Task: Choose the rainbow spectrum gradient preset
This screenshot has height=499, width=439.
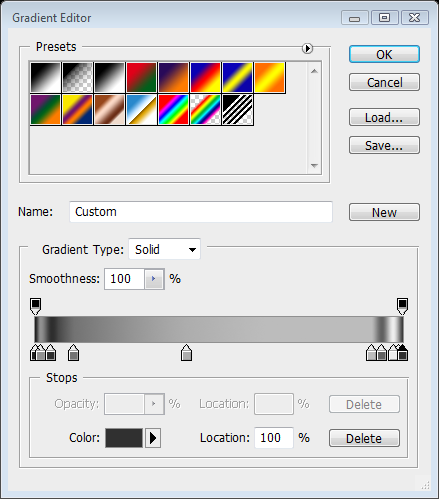Action: pyautogui.click(x=173, y=109)
